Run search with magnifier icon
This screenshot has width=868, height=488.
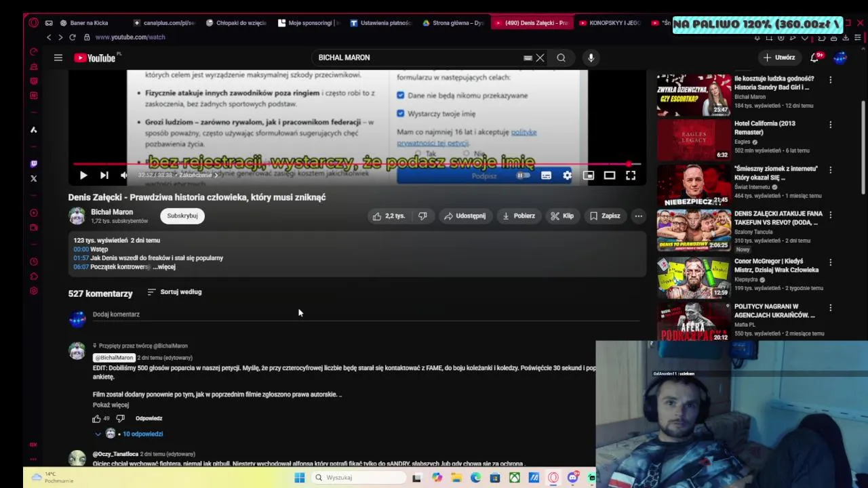point(561,58)
